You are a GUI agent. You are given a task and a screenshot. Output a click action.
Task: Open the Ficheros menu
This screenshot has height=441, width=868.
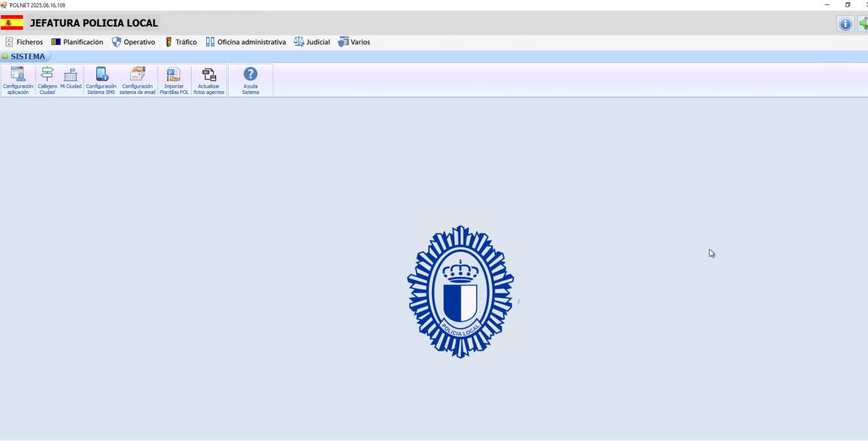[24, 42]
